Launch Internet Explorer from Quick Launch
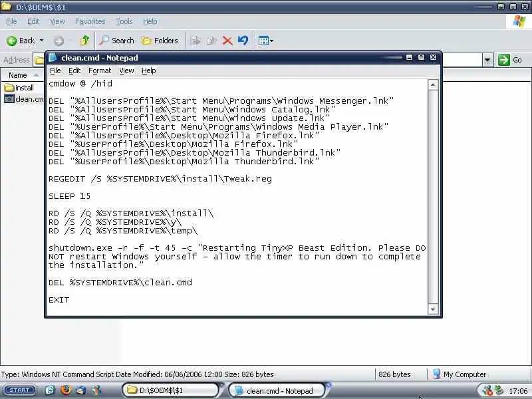This screenshot has height=399, width=532. point(51,390)
